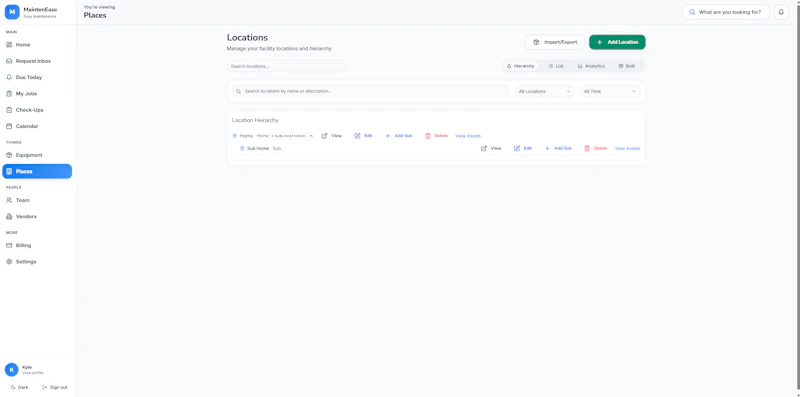Select Places in the sidebar
Screen dimensions: 800x397
tap(37, 171)
